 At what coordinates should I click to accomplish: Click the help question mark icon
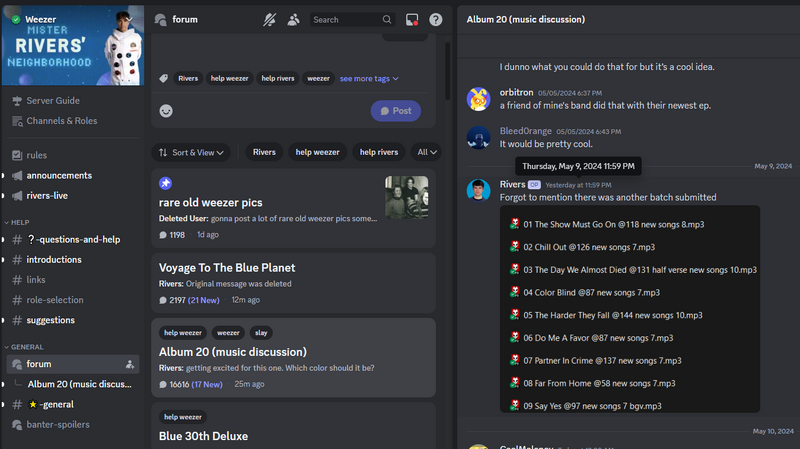(436, 19)
